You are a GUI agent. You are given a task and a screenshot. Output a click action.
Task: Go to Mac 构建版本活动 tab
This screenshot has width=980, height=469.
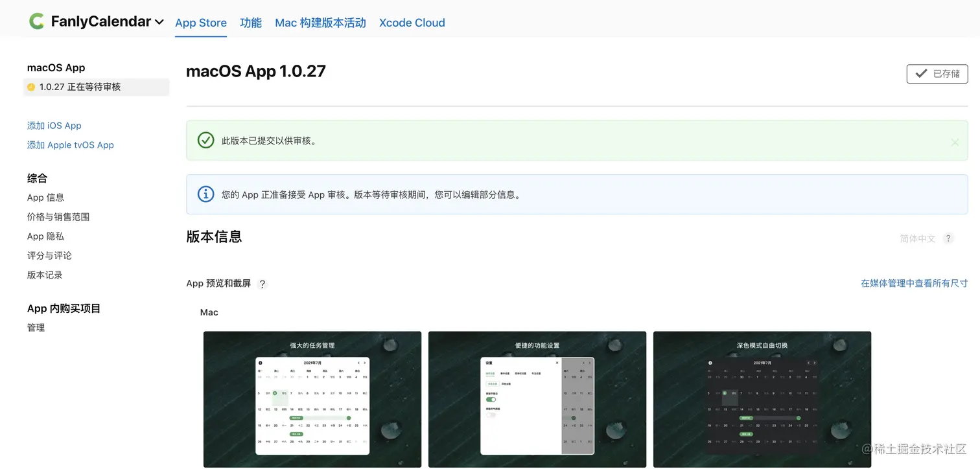pos(320,23)
